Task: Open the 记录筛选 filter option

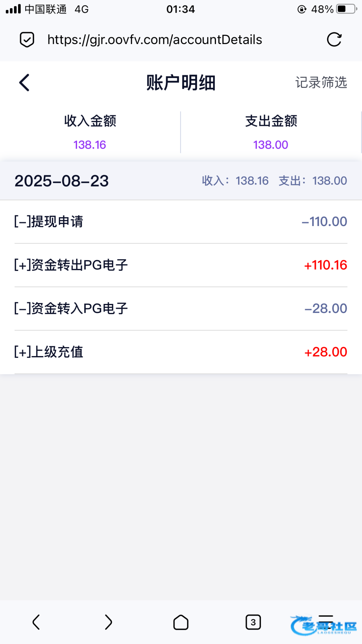Action: (x=321, y=82)
